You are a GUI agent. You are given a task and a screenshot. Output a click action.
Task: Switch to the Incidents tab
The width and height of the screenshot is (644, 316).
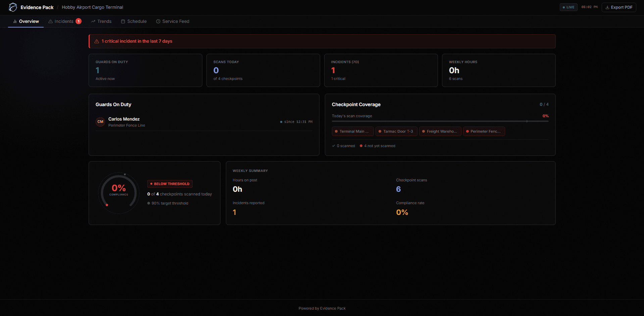coord(63,21)
